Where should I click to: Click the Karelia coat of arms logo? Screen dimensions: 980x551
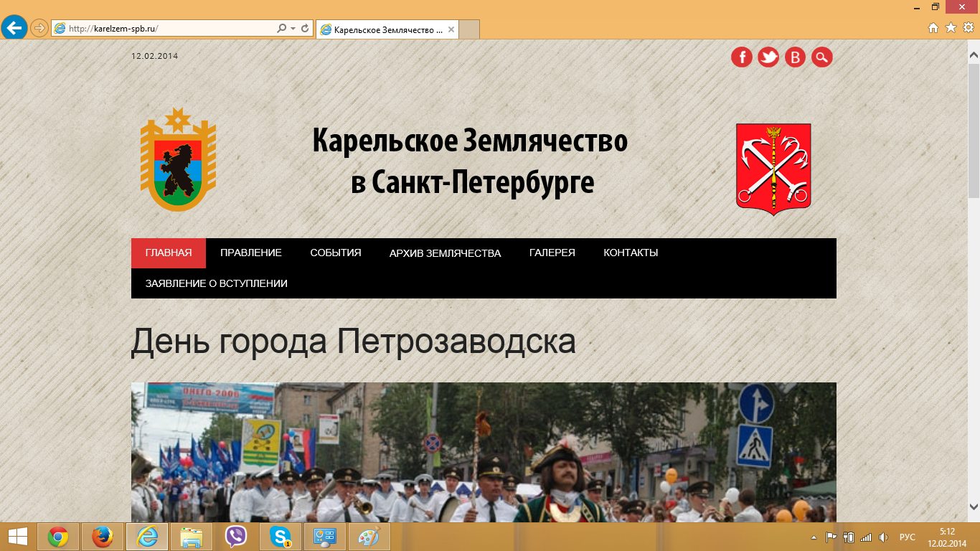178,159
